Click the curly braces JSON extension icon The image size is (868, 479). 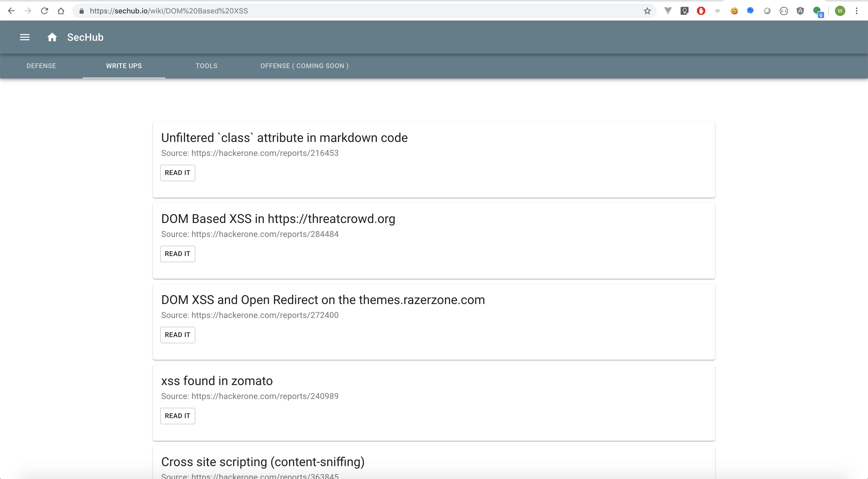point(784,11)
